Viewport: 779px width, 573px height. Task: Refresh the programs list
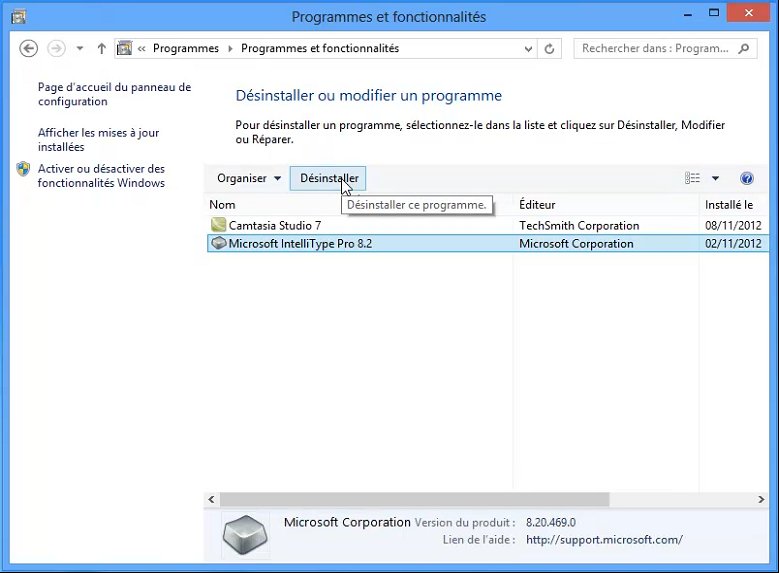549,49
